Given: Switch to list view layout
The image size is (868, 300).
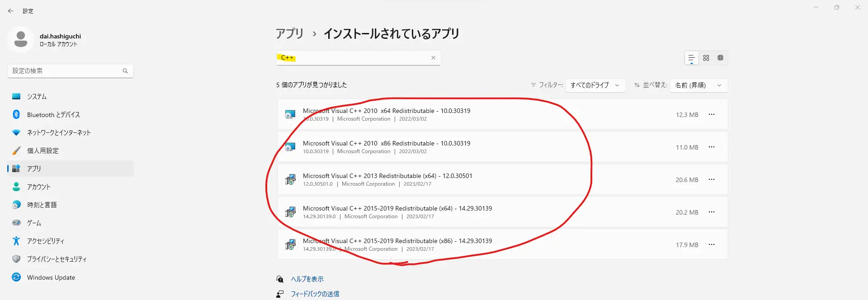Looking at the screenshot, I should [x=691, y=58].
